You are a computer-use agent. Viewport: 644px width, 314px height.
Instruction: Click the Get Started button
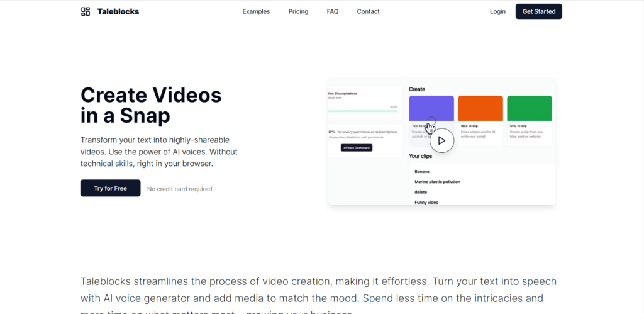pyautogui.click(x=539, y=11)
